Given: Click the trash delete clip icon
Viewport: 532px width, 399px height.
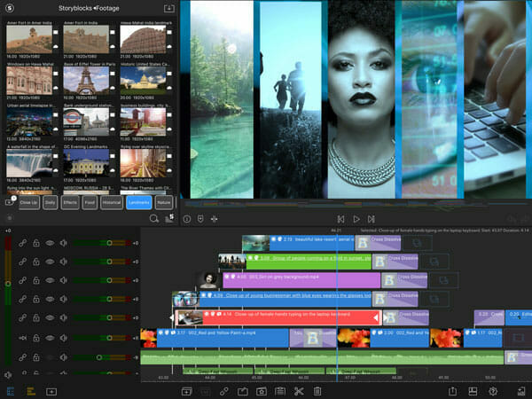Looking at the screenshot, I should pyautogui.click(x=317, y=391).
